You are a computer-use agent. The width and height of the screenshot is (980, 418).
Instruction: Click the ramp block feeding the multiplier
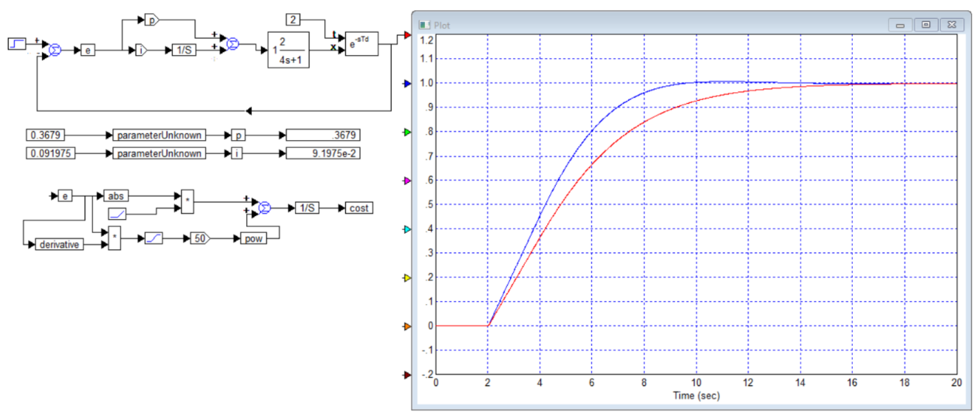tap(117, 214)
